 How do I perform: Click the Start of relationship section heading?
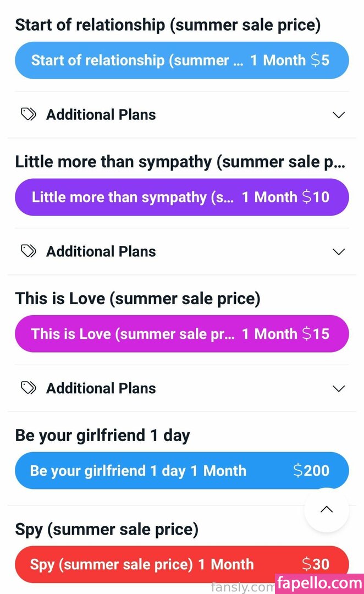pos(168,25)
